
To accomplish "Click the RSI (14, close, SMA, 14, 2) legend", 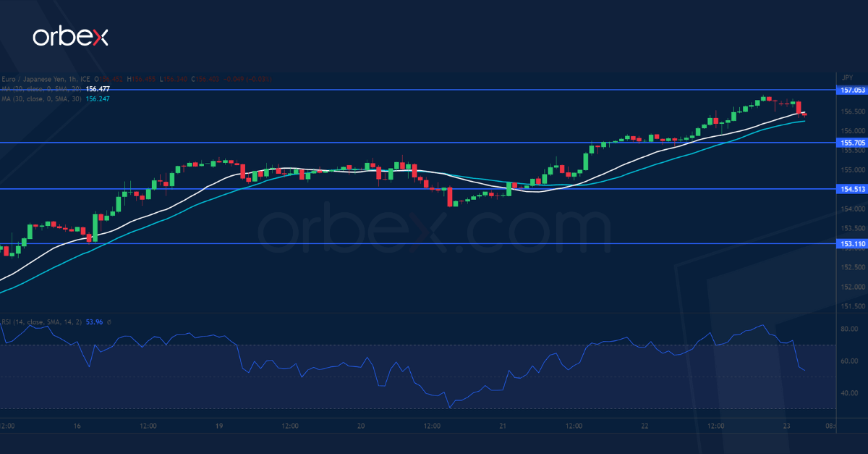I will pyautogui.click(x=41, y=321).
